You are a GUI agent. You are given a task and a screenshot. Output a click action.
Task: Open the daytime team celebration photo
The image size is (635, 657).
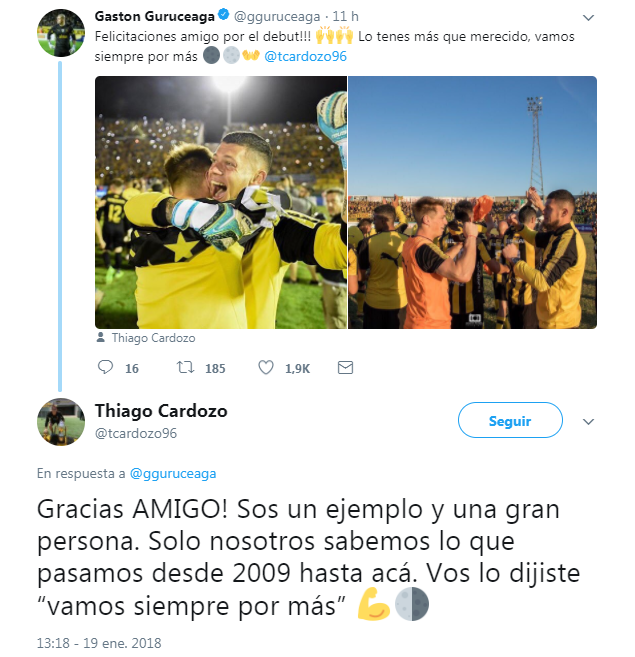[x=472, y=202]
